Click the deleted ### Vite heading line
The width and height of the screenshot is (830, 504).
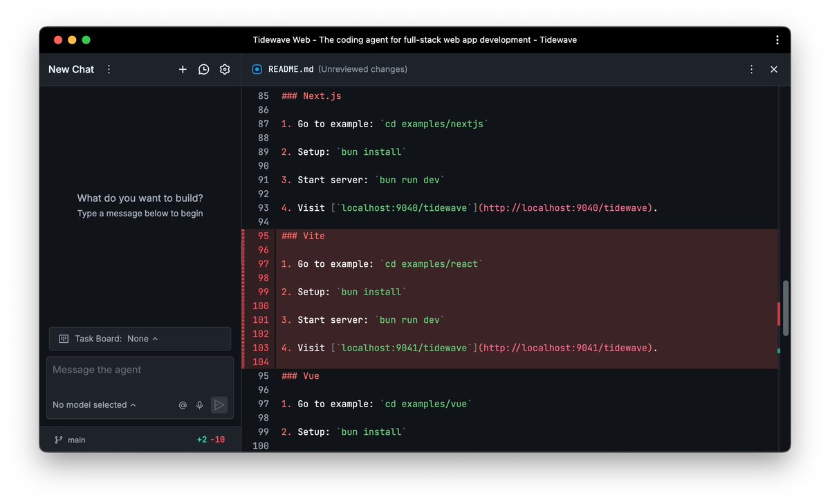pos(303,236)
